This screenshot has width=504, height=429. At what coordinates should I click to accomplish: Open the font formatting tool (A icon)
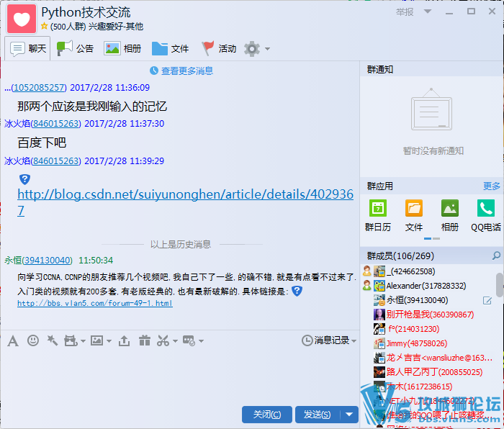[13, 340]
